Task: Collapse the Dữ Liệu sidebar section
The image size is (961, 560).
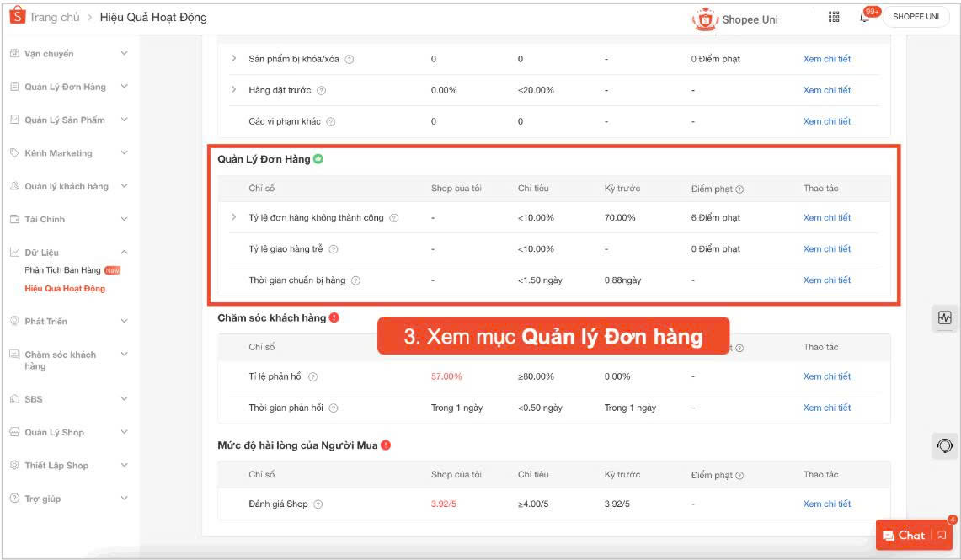Action: click(x=125, y=252)
